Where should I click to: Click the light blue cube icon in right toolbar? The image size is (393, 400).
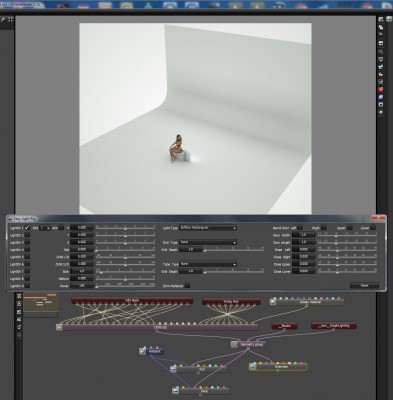[x=381, y=97]
